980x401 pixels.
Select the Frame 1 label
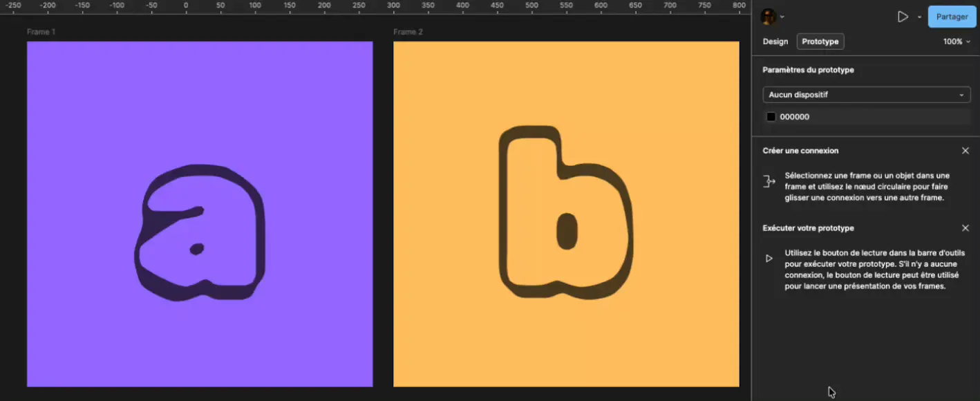(41, 32)
